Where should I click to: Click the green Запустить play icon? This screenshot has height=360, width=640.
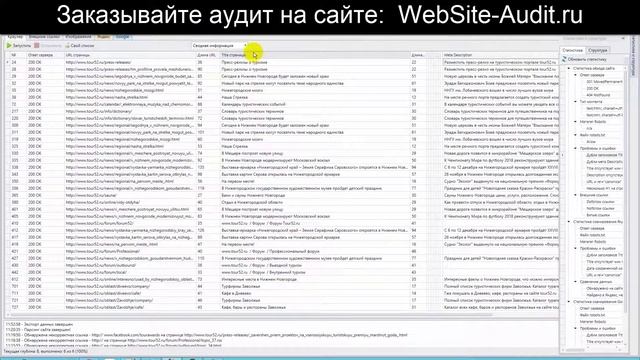pyautogui.click(x=9, y=46)
